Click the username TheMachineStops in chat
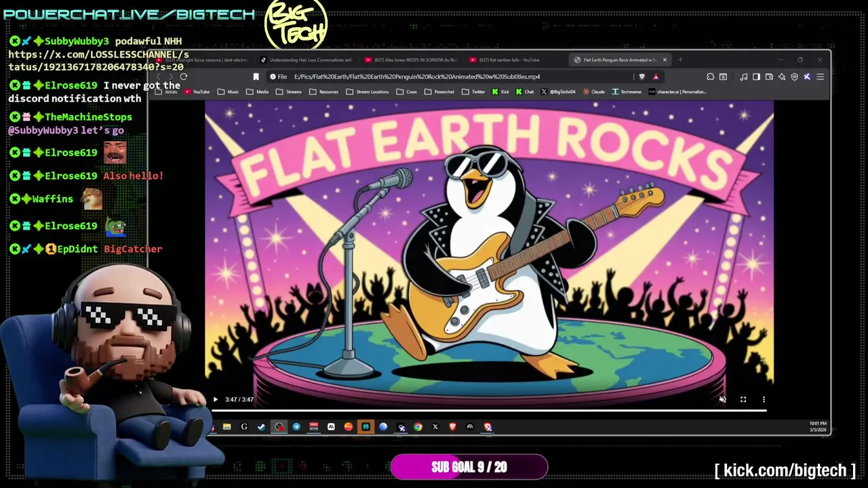 point(88,117)
